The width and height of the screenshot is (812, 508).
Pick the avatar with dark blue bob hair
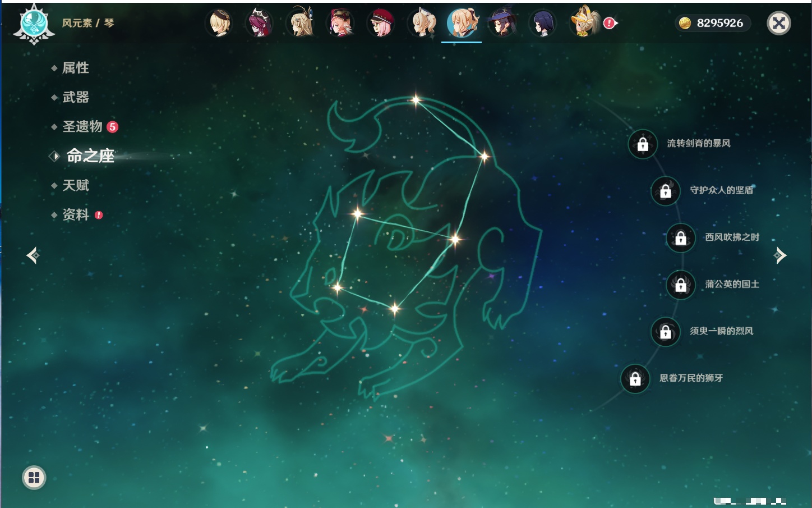(542, 24)
